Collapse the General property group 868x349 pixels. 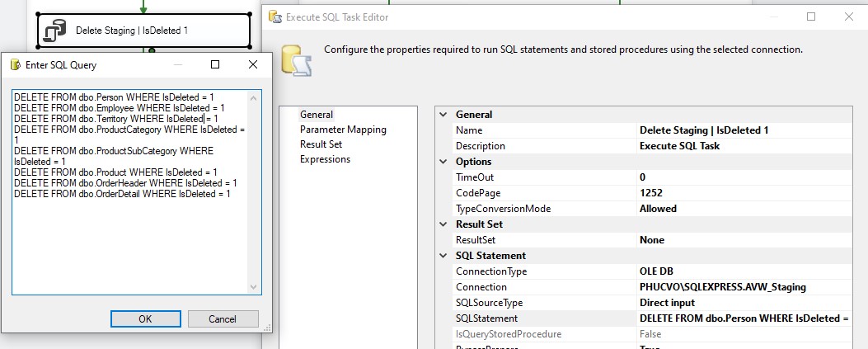pos(443,115)
